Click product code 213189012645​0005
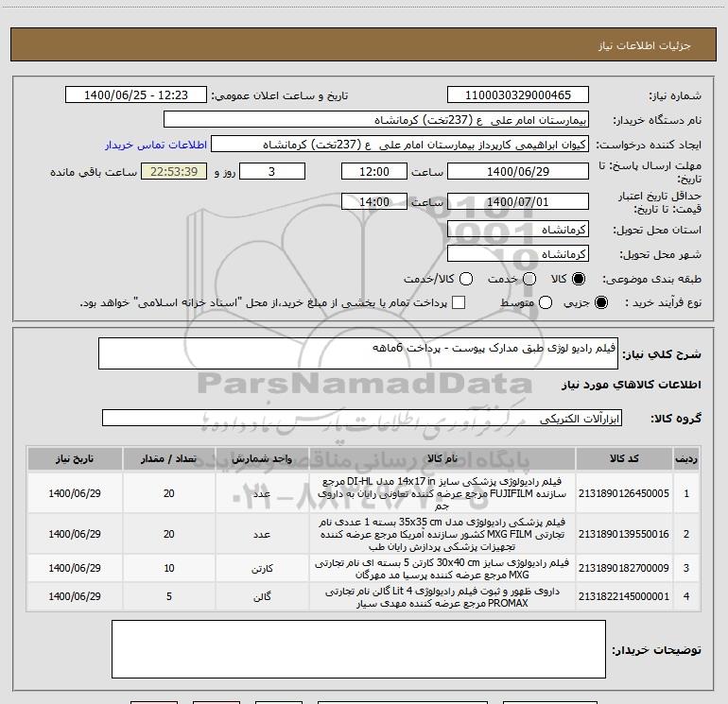The image size is (728, 704). [624, 493]
